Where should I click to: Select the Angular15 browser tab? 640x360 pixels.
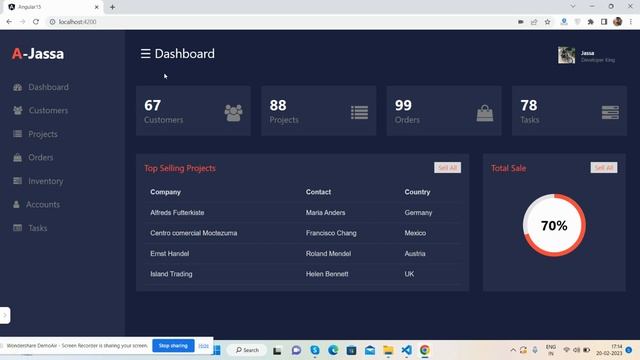(x=53, y=7)
